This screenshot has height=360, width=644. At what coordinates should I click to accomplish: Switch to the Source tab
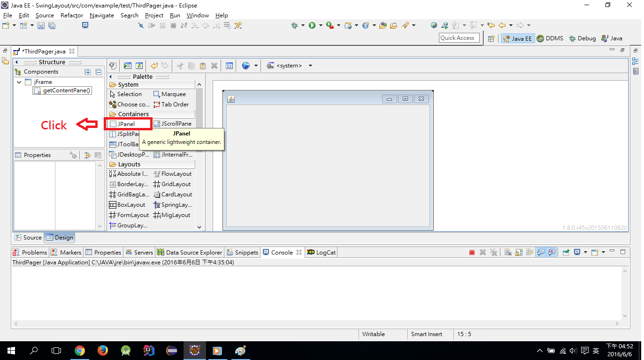point(28,238)
